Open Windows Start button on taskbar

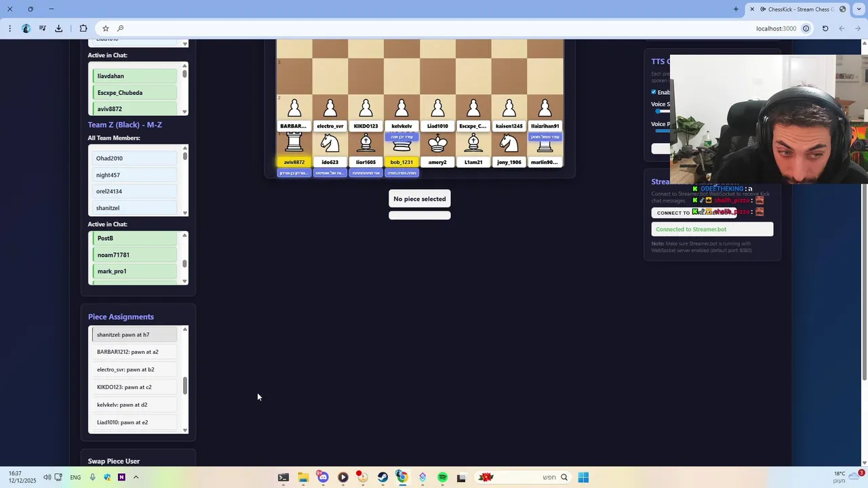point(583,477)
